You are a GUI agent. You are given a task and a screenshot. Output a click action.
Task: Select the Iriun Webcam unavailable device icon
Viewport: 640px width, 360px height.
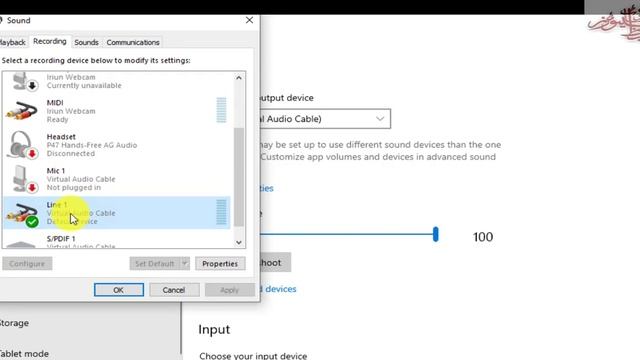pos(24,81)
